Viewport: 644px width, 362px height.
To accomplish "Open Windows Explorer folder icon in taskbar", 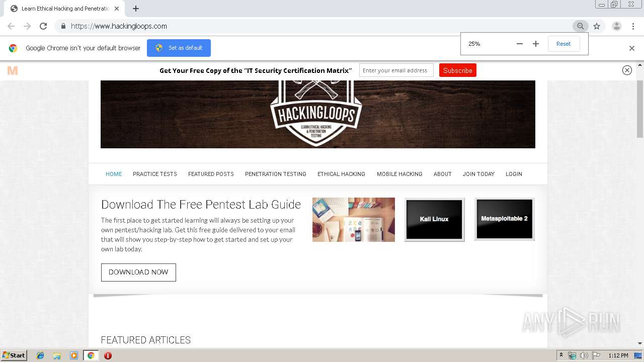I will (x=57, y=355).
